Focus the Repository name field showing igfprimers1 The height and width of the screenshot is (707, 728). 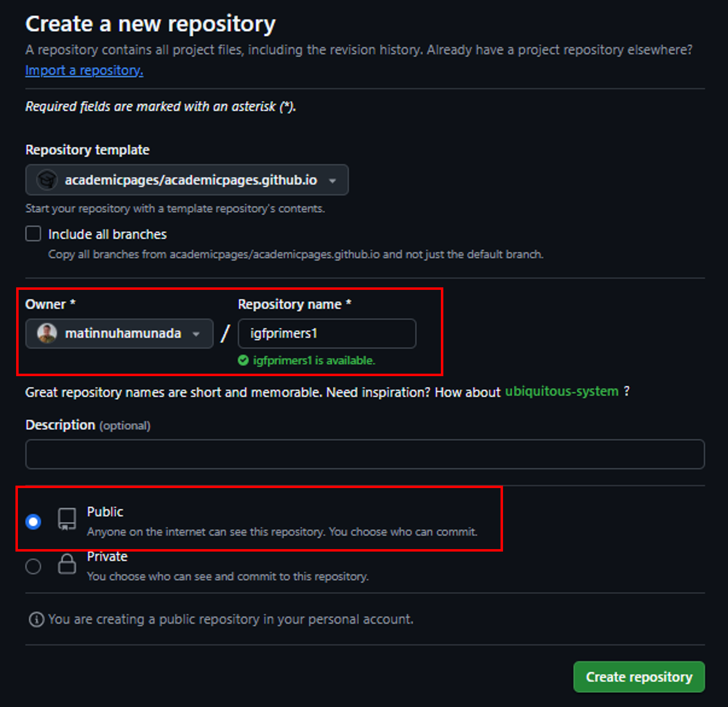tap(326, 333)
